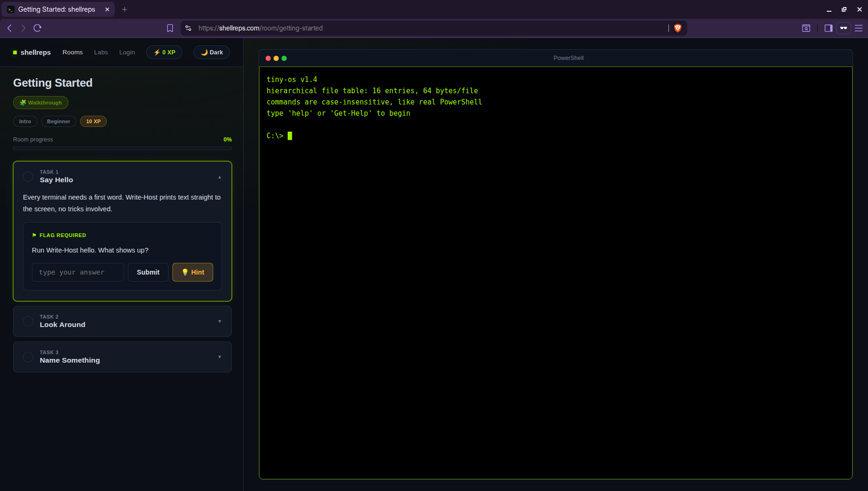The height and width of the screenshot is (491, 868).
Task: Click the Getting Started page heading
Action: tap(53, 83)
